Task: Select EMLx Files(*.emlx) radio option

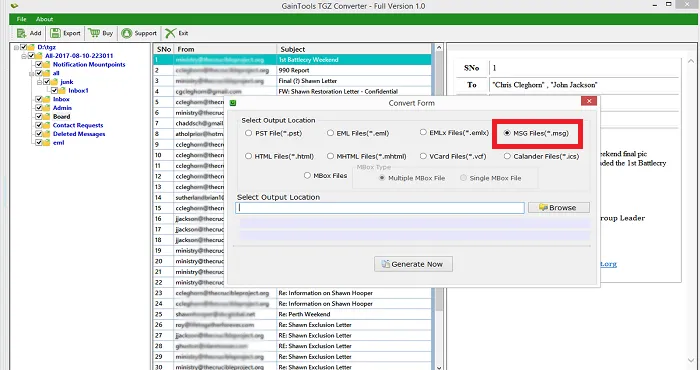Action: click(x=423, y=133)
